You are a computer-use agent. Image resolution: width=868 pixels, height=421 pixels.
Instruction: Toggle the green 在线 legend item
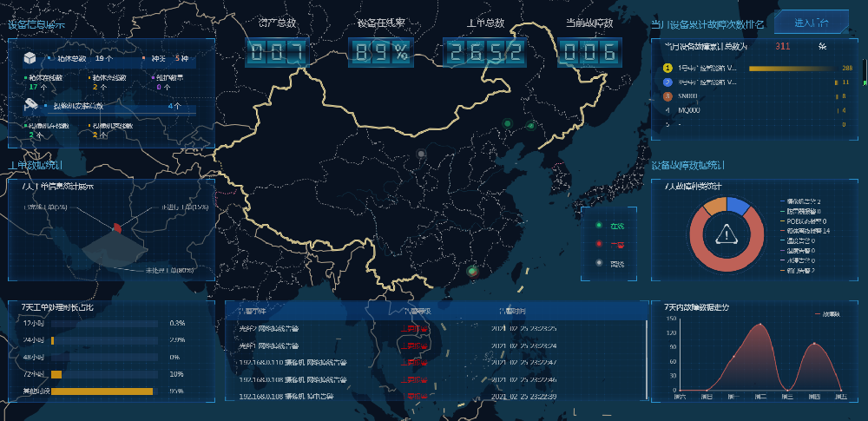608,226
